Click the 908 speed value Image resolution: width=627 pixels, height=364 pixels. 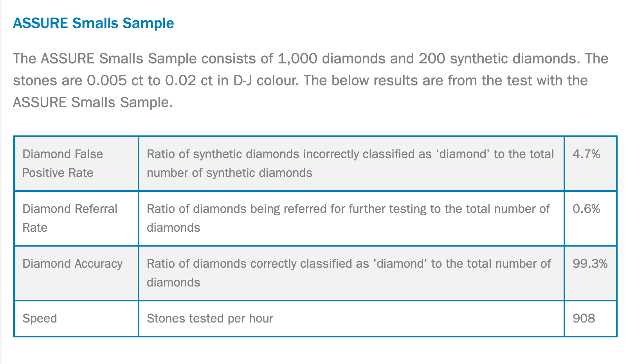[x=584, y=319]
